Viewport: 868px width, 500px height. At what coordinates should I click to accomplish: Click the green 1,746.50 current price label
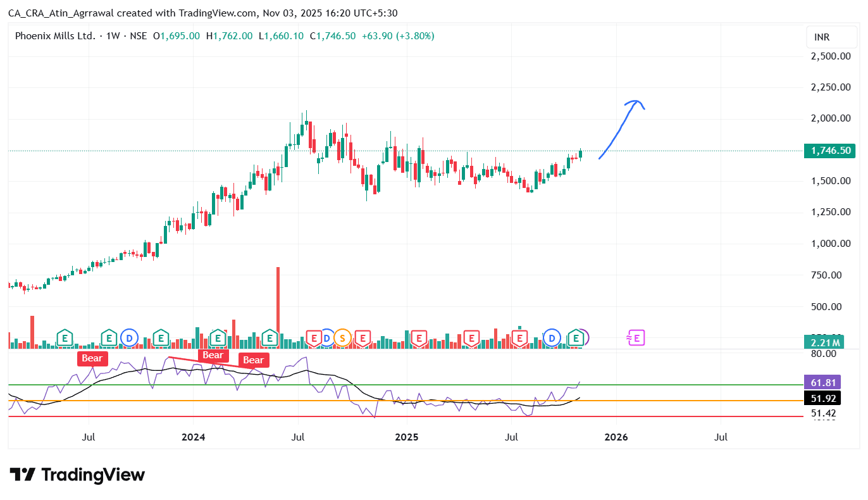click(x=829, y=151)
